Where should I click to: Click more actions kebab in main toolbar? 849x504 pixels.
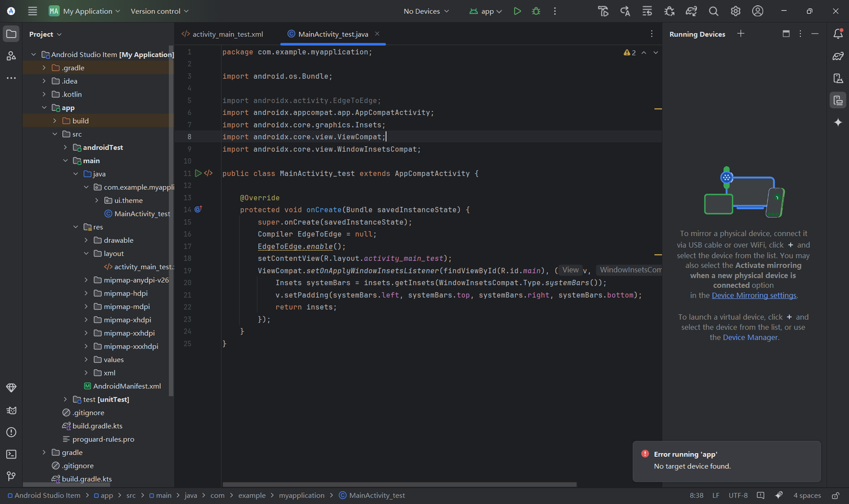555,11
